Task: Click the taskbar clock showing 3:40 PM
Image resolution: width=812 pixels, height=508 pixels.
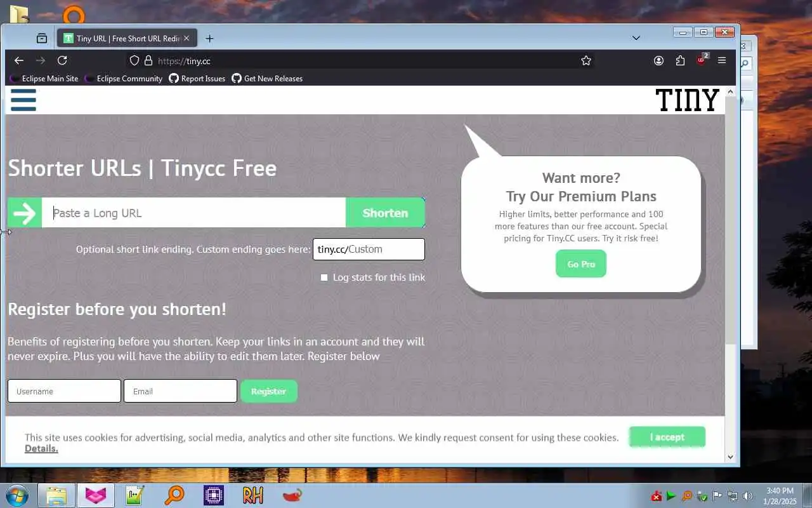Action: pos(780,496)
